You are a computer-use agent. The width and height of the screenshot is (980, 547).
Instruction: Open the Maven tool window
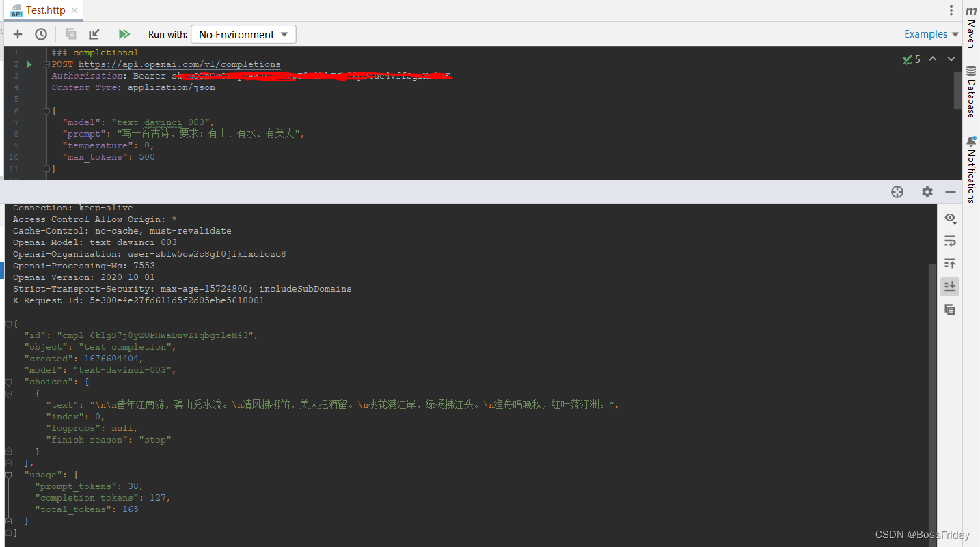click(970, 27)
